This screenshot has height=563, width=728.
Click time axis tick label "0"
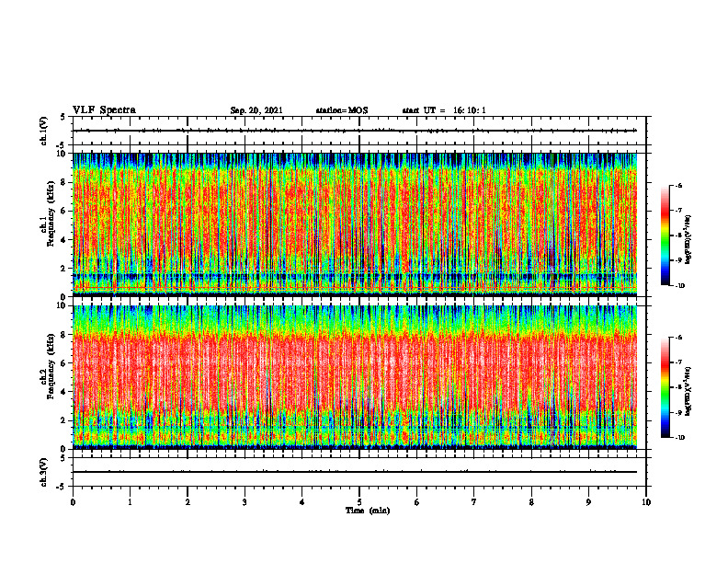click(73, 502)
